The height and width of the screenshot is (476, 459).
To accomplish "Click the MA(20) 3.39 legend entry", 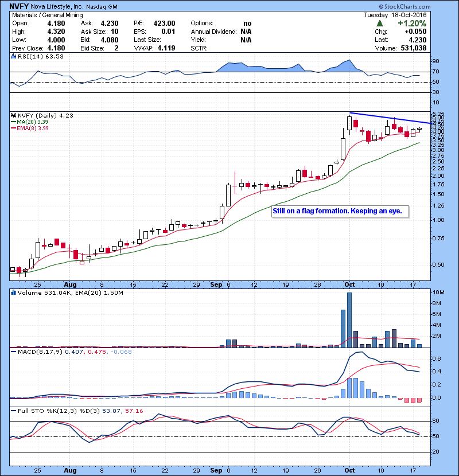I will pos(29,122).
